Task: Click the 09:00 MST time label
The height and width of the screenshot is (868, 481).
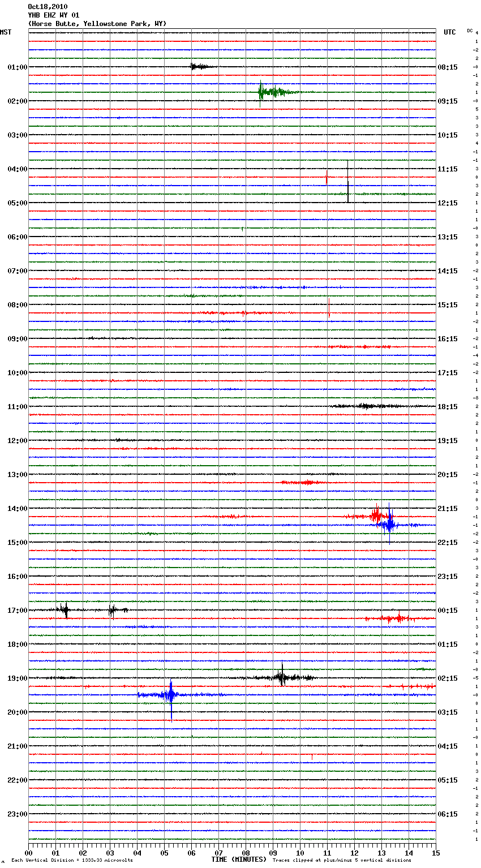Action: click(x=17, y=339)
